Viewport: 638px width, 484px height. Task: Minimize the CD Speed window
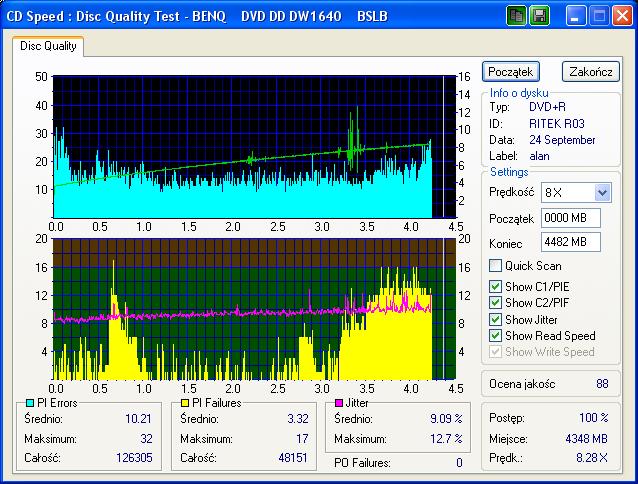(x=575, y=16)
